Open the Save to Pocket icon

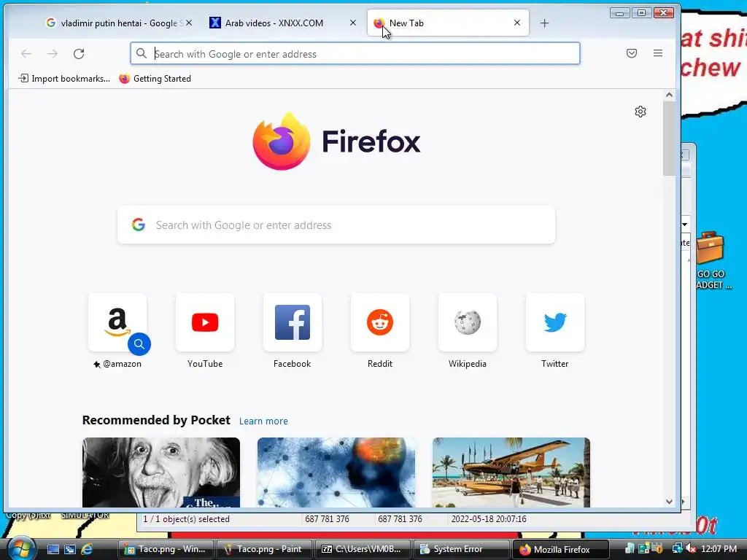[x=632, y=53]
